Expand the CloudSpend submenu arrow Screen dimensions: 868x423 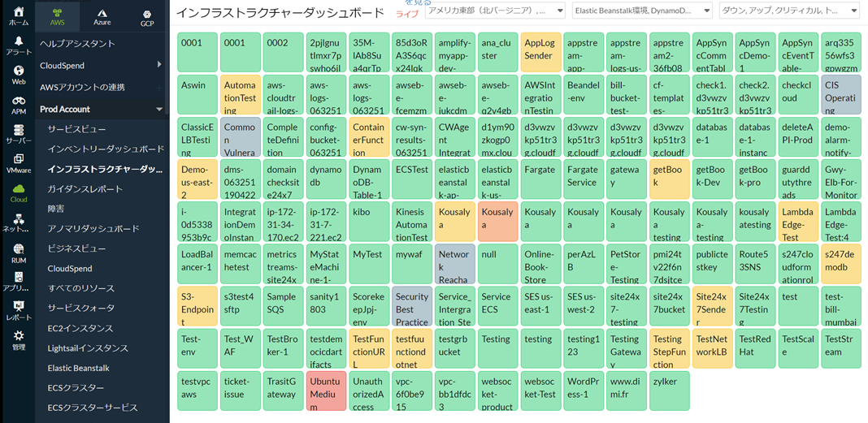(x=158, y=65)
